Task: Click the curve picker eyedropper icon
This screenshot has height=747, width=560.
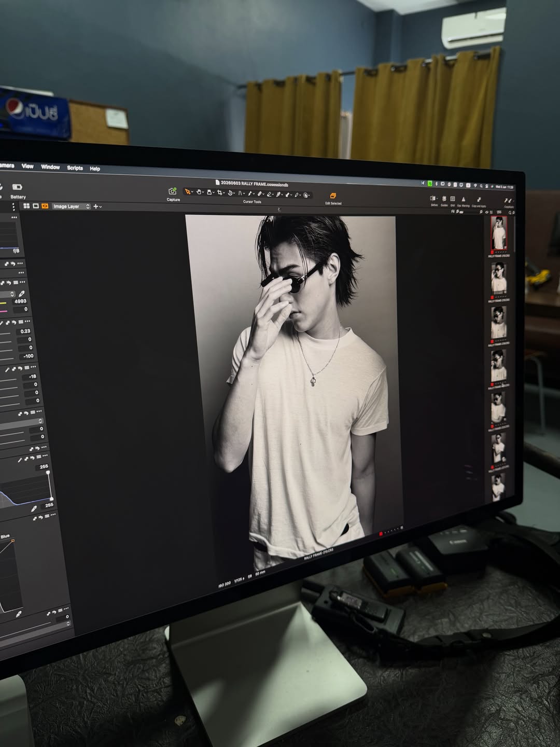Action: (x=19, y=614)
